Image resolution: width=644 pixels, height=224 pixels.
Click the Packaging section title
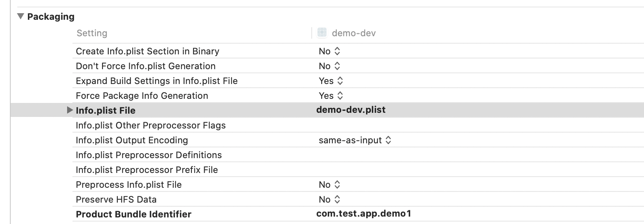point(51,17)
